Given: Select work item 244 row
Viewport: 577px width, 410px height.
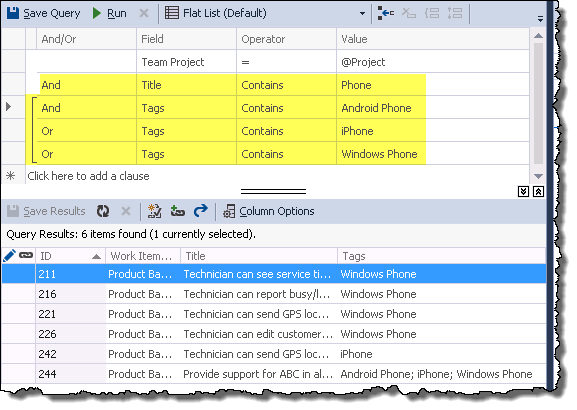Looking at the screenshot, I should point(273,374).
